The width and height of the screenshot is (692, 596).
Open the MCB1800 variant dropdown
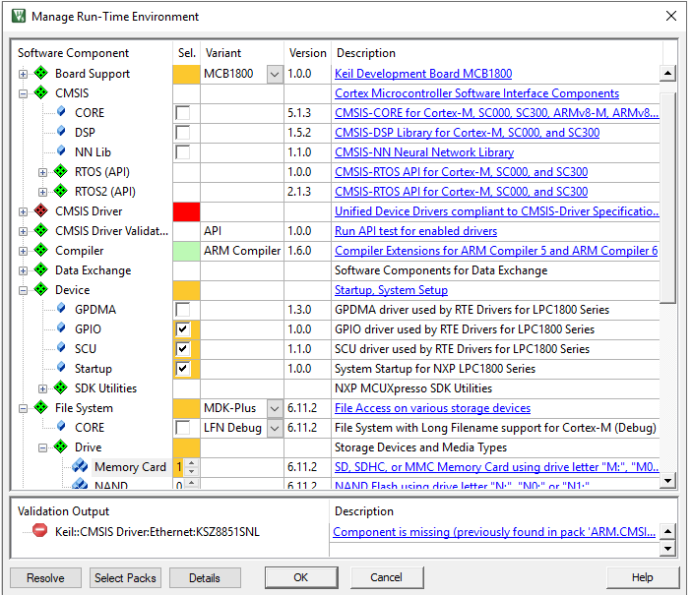tap(274, 74)
